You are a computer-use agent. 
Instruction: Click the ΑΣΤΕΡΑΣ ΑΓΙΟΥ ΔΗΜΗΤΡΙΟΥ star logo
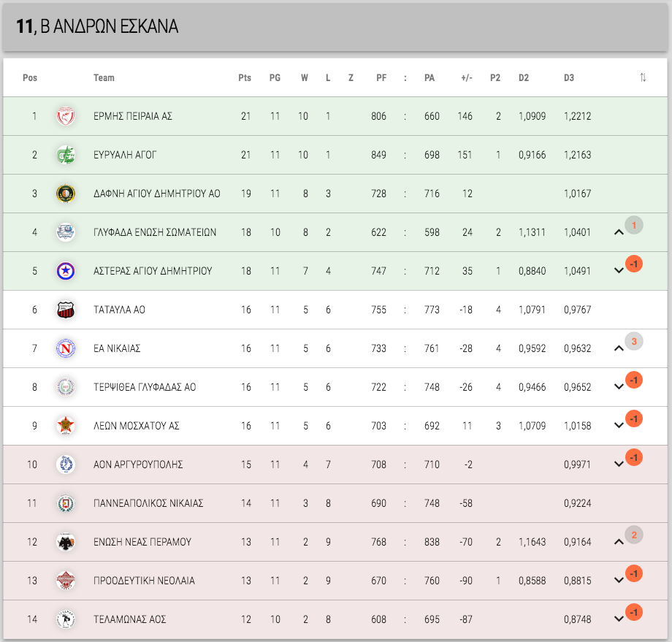coord(66,271)
